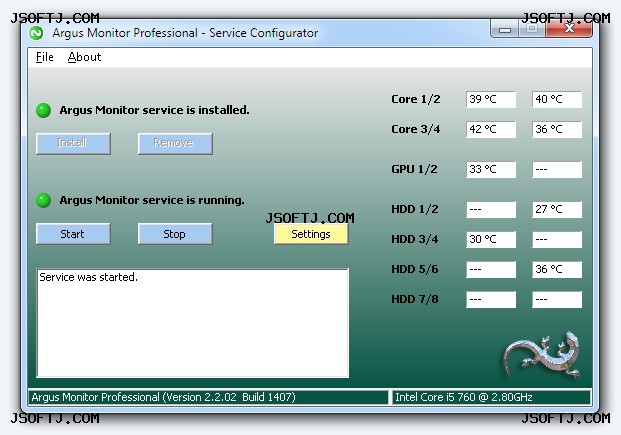Viewport: 621px width, 435px height.
Task: Open the File menu
Action: [44, 57]
